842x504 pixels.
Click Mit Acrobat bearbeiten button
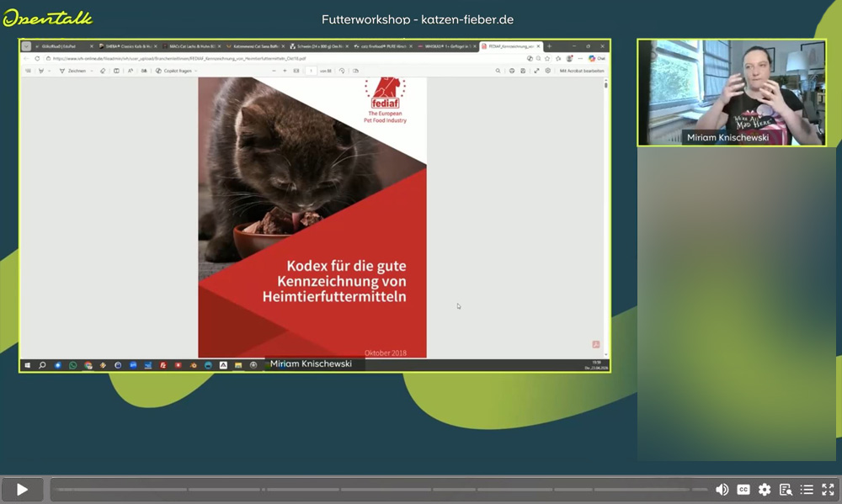tap(582, 71)
